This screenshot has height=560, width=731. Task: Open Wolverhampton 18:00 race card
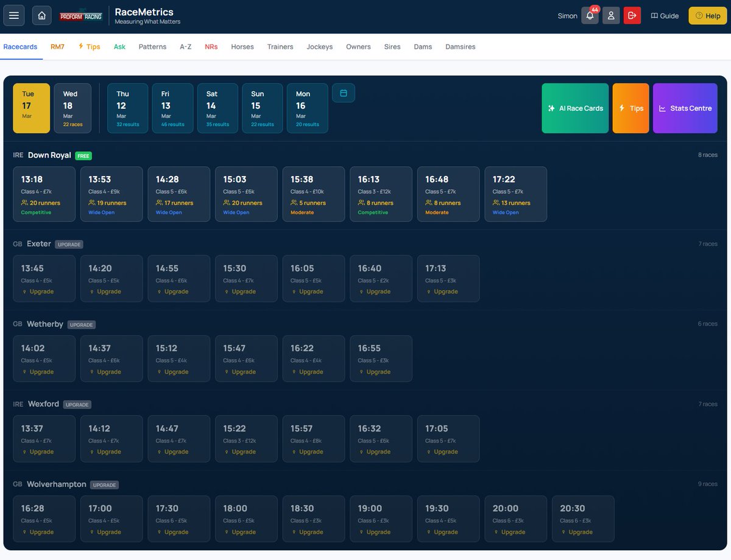(x=246, y=519)
